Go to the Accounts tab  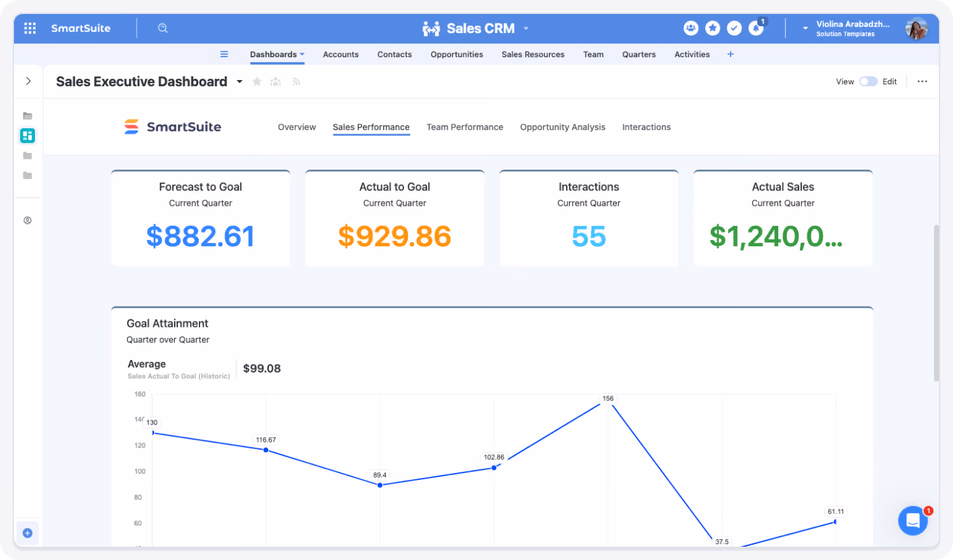[341, 55]
